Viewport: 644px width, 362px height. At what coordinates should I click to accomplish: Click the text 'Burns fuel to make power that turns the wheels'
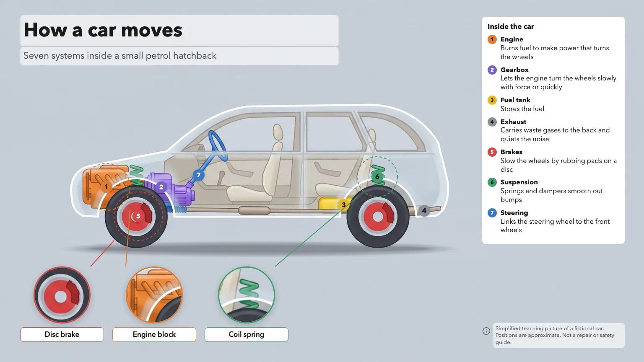pyautogui.click(x=555, y=52)
